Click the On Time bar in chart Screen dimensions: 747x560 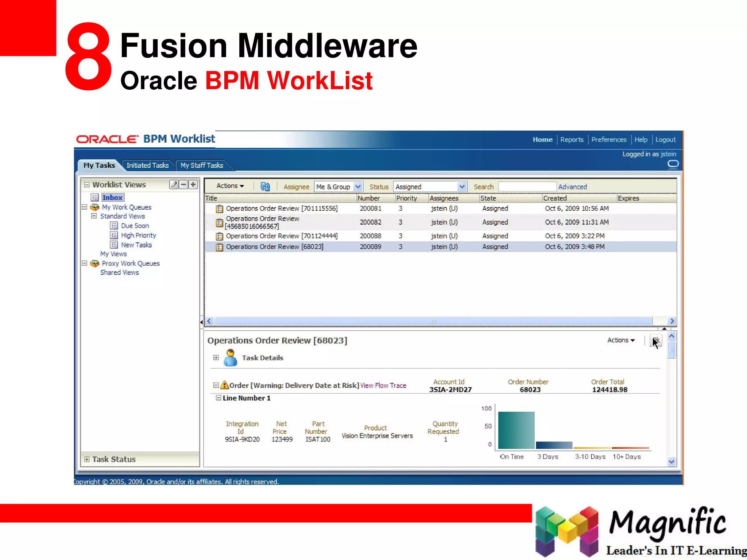516,430
